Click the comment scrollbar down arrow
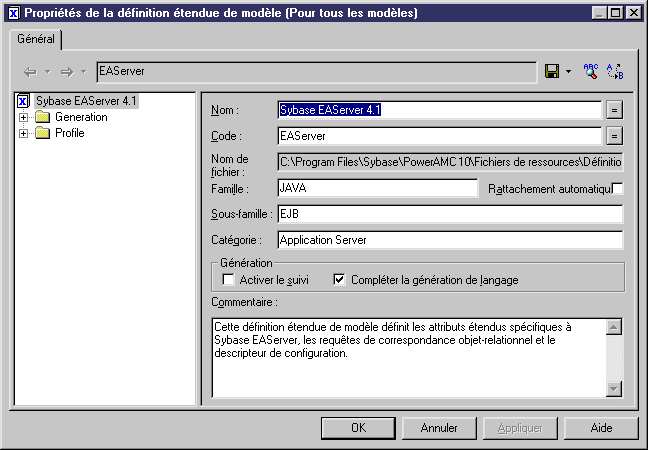This screenshot has width=648, height=450. point(614,389)
